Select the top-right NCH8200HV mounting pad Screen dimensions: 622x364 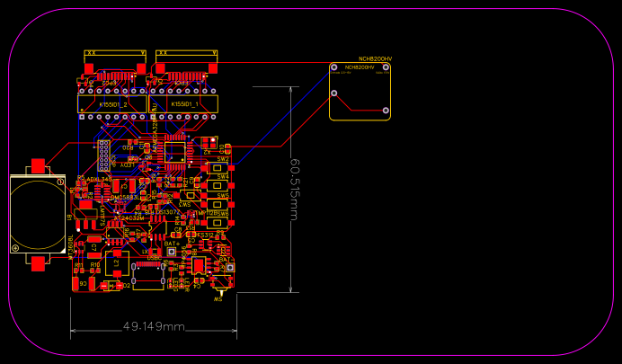pyautogui.click(x=386, y=67)
